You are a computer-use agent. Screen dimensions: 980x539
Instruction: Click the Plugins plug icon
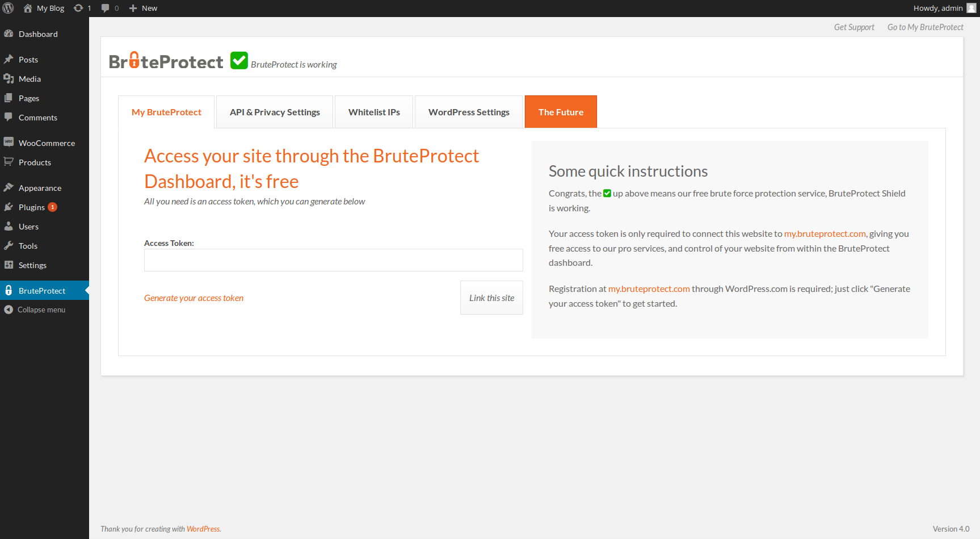[9, 207]
